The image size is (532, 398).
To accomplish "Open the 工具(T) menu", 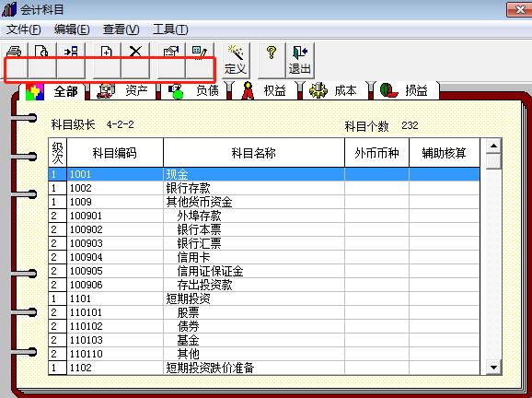I will point(170,29).
